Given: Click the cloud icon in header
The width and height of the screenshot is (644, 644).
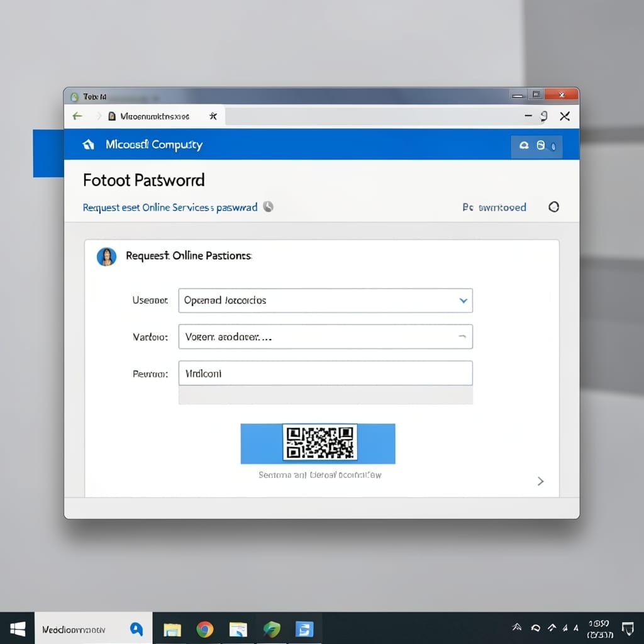Looking at the screenshot, I should point(524,145).
